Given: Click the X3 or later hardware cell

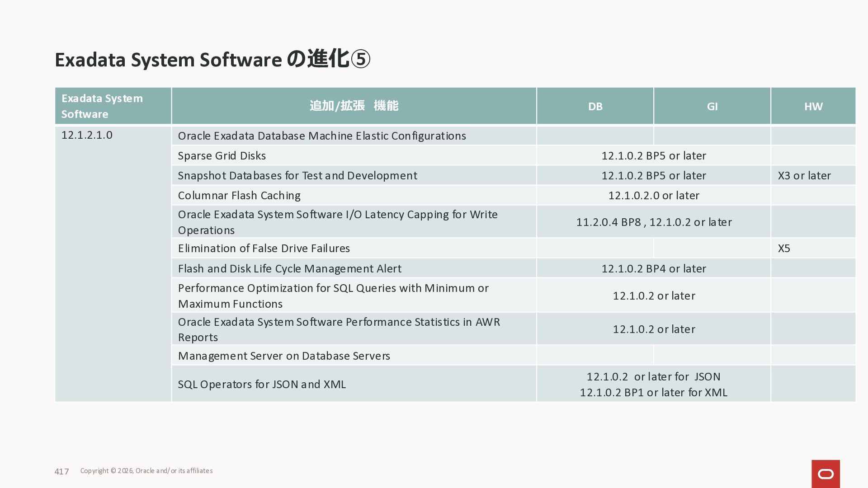Looking at the screenshot, I should (x=804, y=176).
